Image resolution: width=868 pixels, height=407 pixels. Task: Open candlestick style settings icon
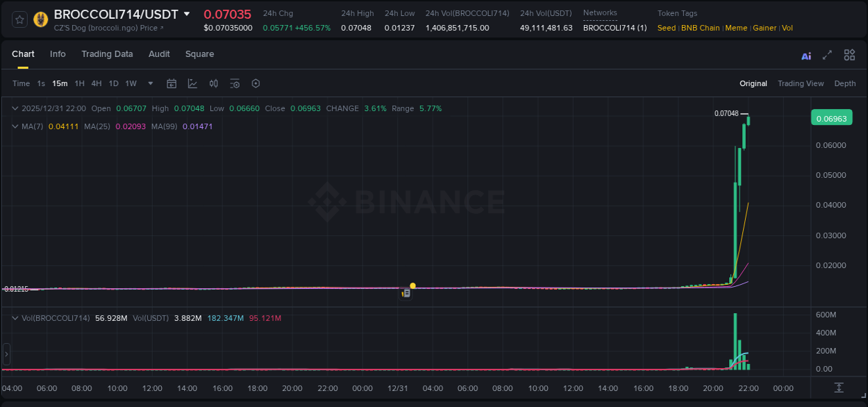pos(215,83)
